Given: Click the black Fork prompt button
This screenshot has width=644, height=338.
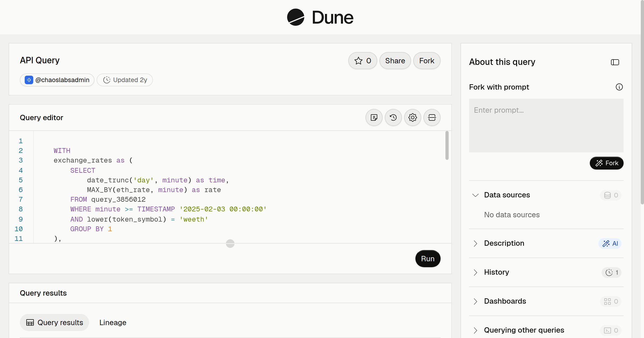Looking at the screenshot, I should point(606,163).
